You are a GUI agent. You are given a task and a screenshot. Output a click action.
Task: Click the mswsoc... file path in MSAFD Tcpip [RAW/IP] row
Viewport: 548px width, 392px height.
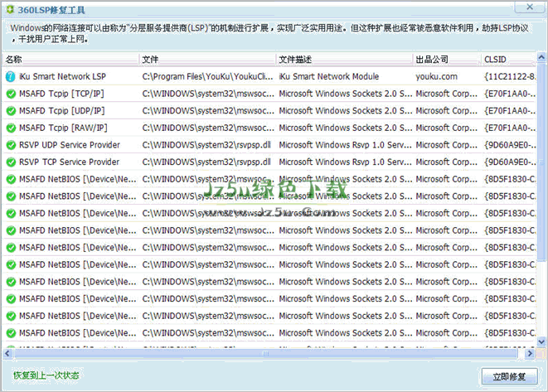(208, 128)
